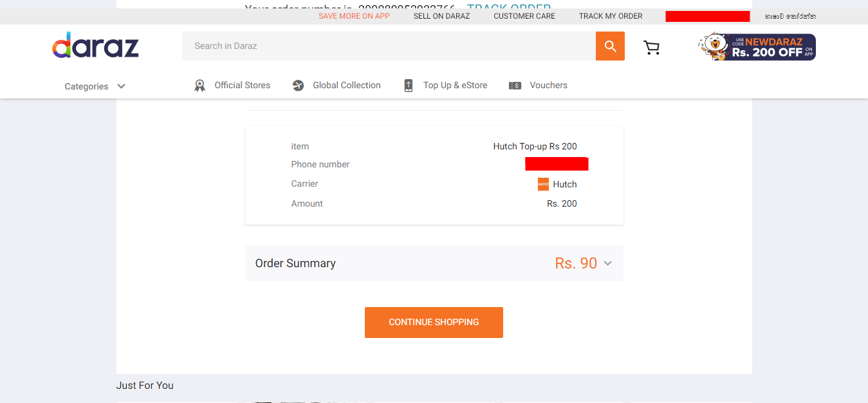Screen dimensions: 868x403
Task: Click the Official Stores ribbon icon
Action: pyautogui.click(x=200, y=86)
